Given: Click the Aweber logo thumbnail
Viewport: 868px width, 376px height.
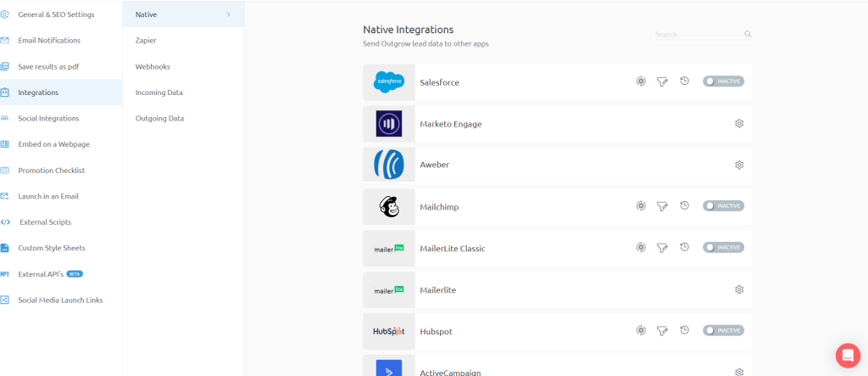Looking at the screenshot, I should click(x=388, y=166).
